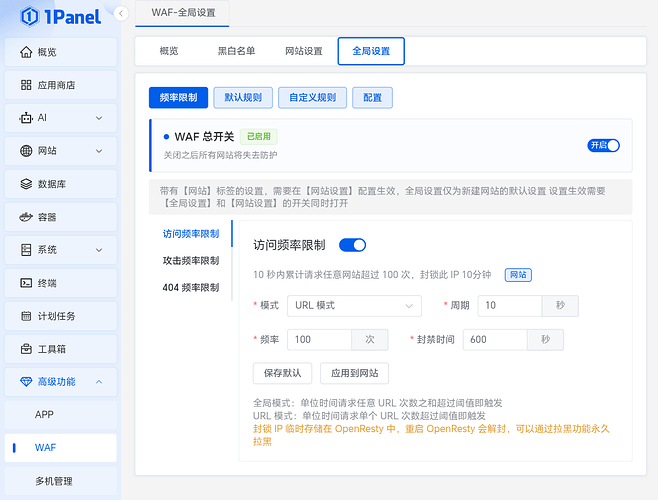This screenshot has width=658, height=500.
Task: Click the orange OpenResty warning text
Action: click(x=431, y=435)
